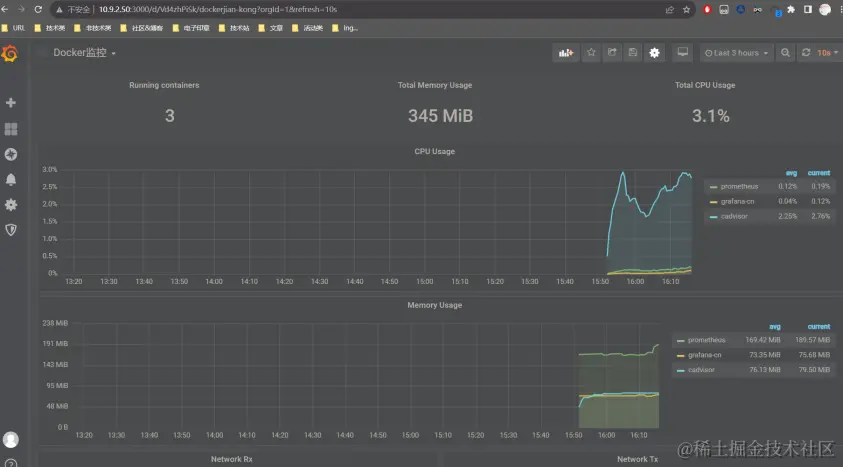
Task: Open the 技术类 bookmark folder
Action: pos(50,28)
